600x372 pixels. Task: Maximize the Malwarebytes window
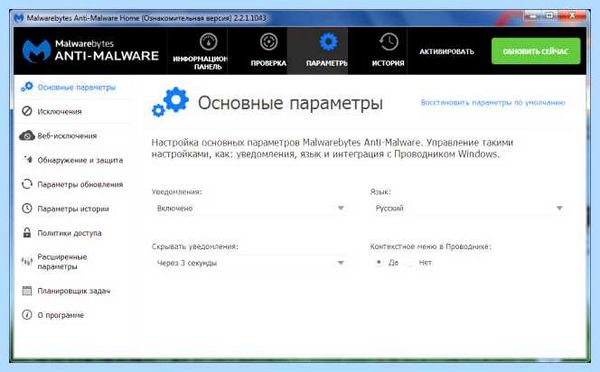pyautogui.click(x=550, y=16)
